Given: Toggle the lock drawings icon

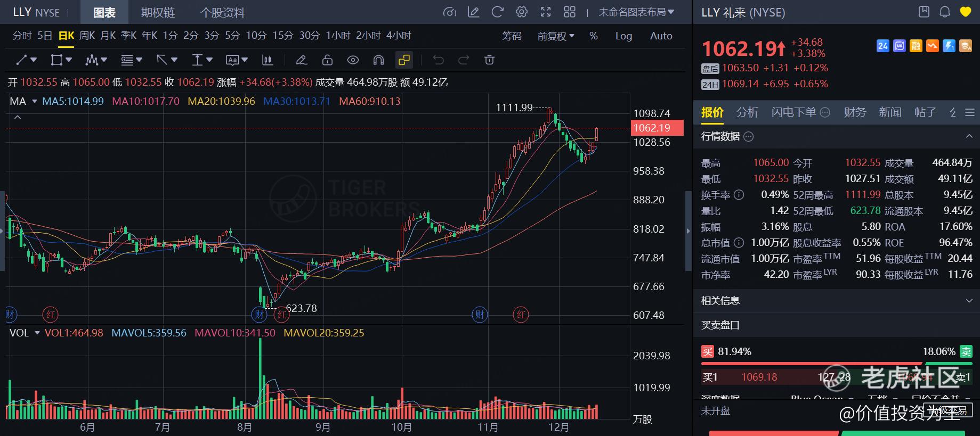Looking at the screenshot, I should point(327,60).
